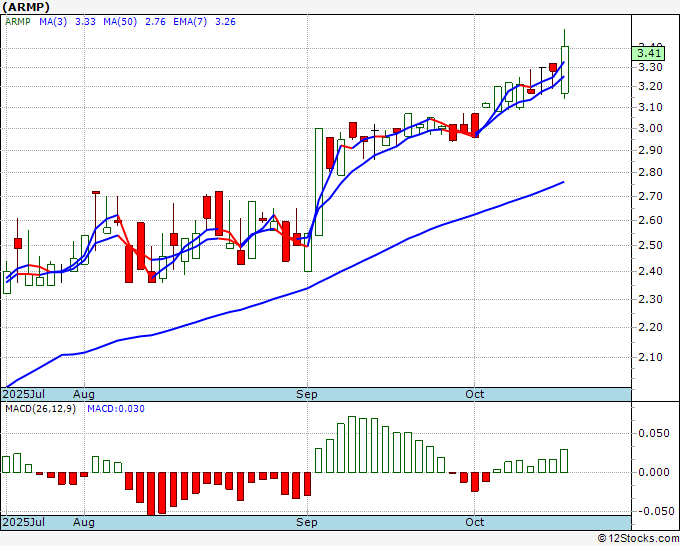
Task: Click the 3.00 price axis label
Action: pyautogui.click(x=651, y=128)
